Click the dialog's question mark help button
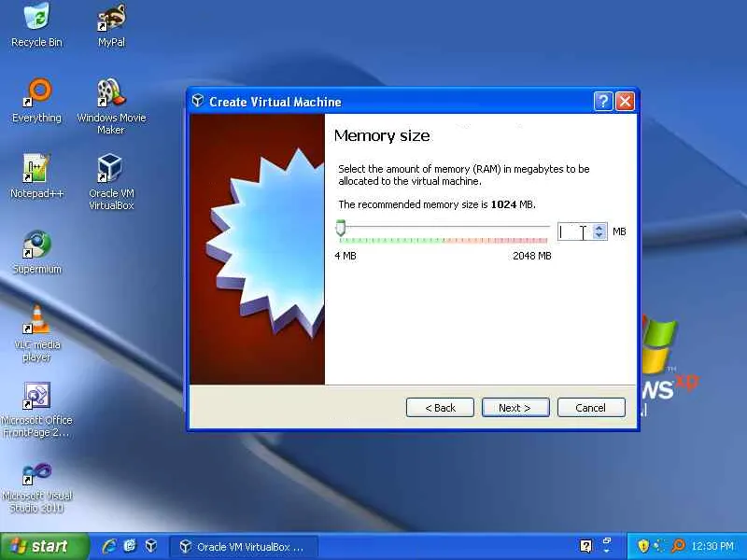 click(x=603, y=101)
